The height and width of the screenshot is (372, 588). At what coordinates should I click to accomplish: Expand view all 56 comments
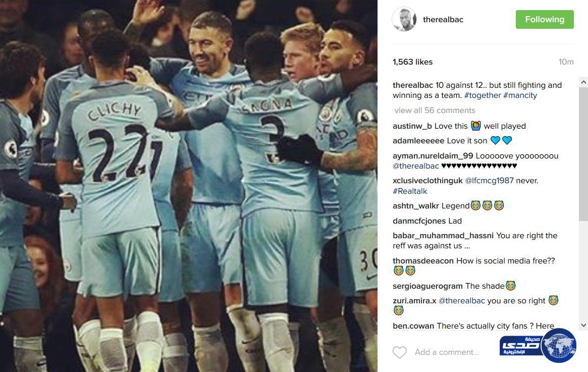(435, 110)
